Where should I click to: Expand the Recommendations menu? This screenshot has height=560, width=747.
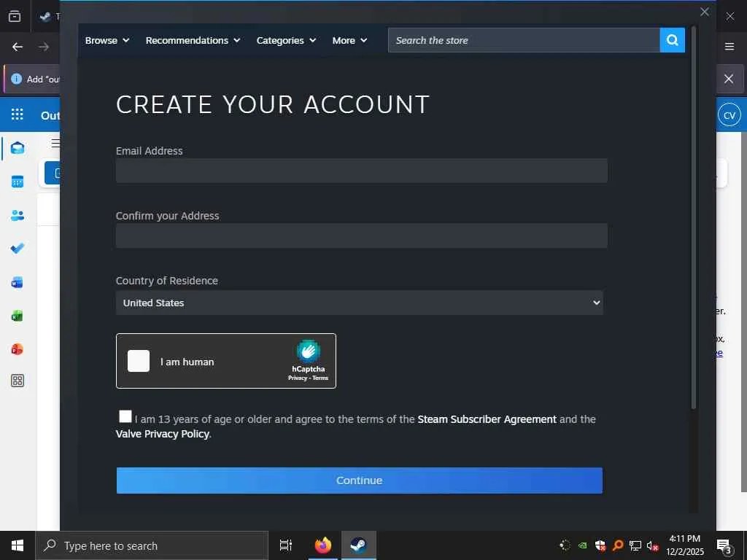[x=193, y=41]
